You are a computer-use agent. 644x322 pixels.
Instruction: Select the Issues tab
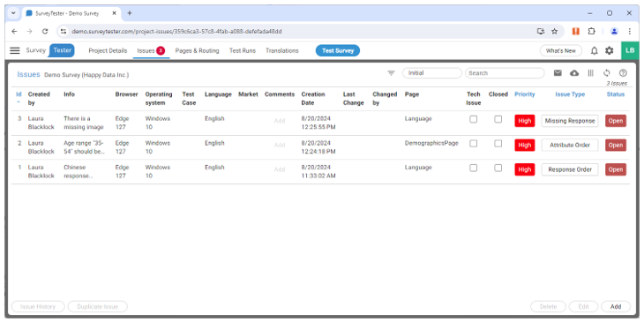[151, 51]
